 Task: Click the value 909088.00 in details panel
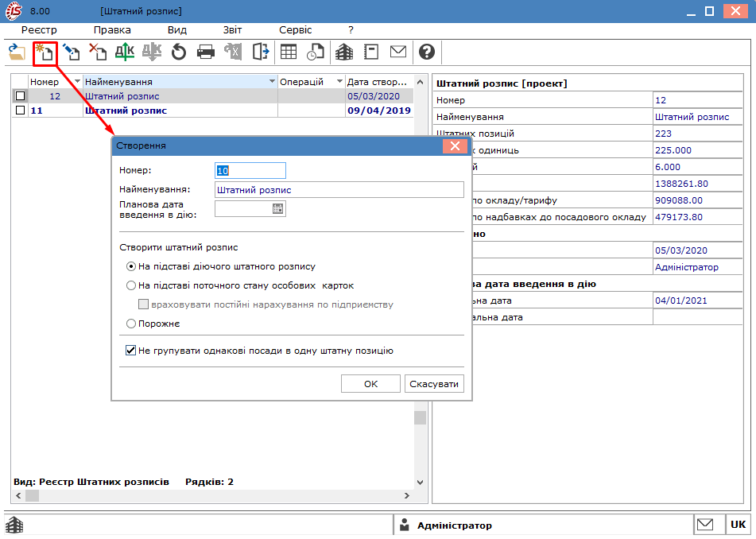pos(678,200)
